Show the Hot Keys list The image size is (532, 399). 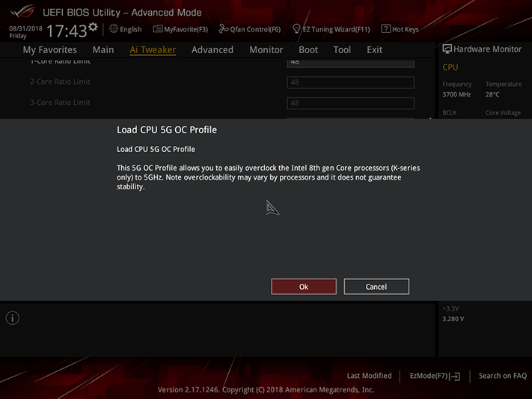pyautogui.click(x=405, y=29)
